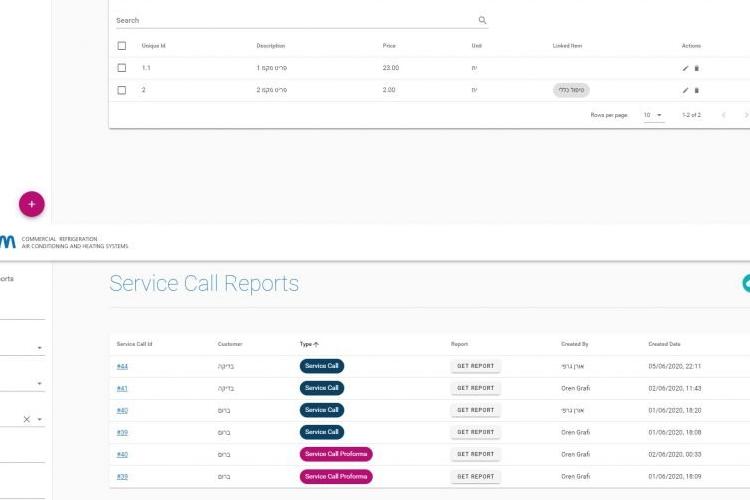This screenshot has height=500, width=750.
Task: Check the row with Unique Id 2
Action: 122,90
